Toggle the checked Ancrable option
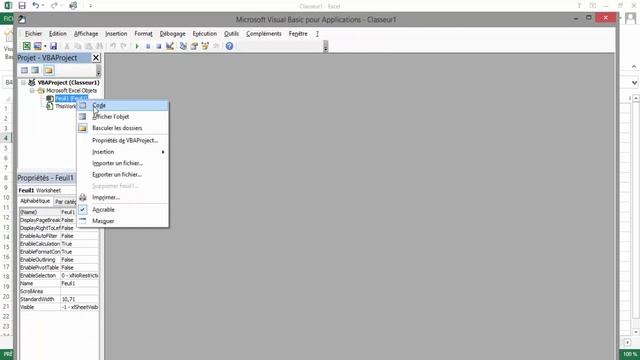 tap(123, 210)
